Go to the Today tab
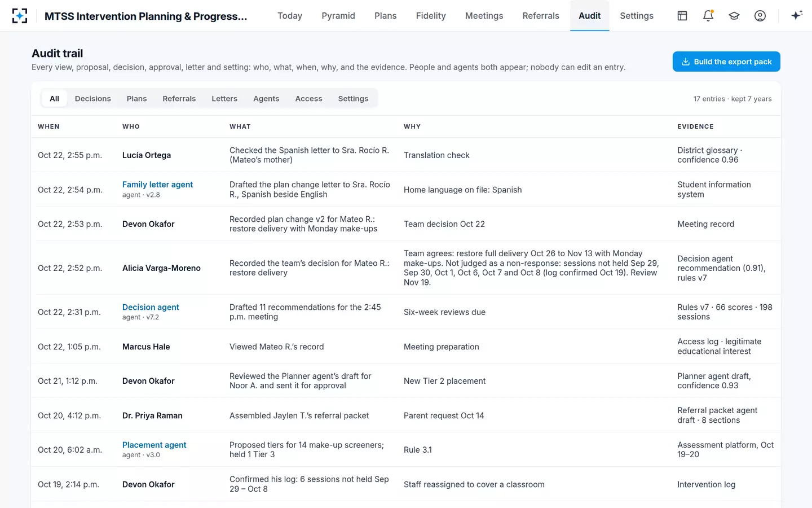The image size is (812, 508). tap(290, 16)
